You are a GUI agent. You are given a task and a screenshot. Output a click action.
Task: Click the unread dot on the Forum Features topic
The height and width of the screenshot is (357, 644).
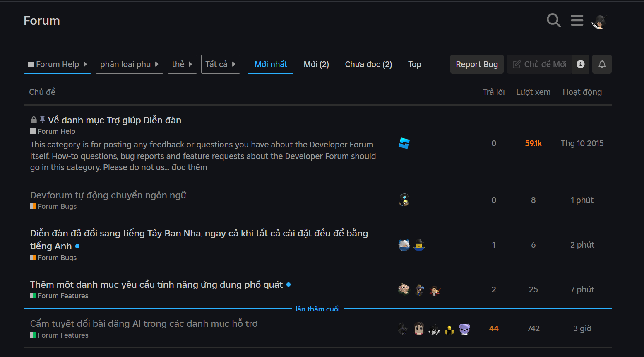pyautogui.click(x=288, y=285)
